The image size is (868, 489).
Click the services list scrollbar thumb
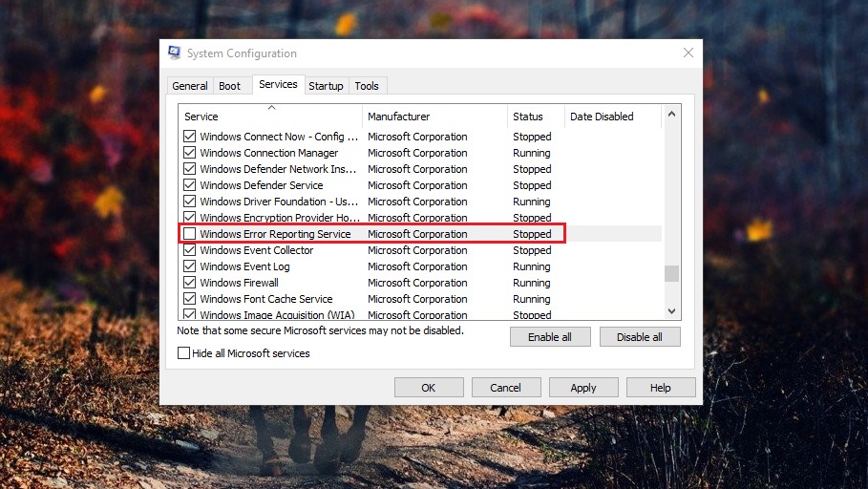[671, 273]
